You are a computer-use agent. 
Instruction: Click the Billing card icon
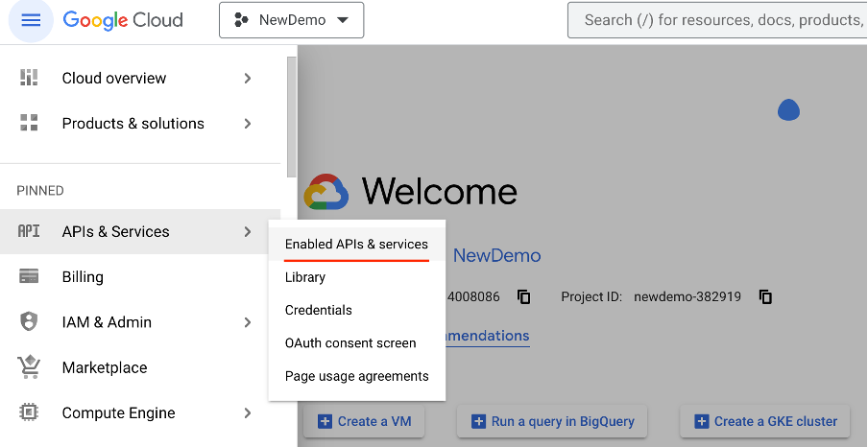tap(29, 276)
